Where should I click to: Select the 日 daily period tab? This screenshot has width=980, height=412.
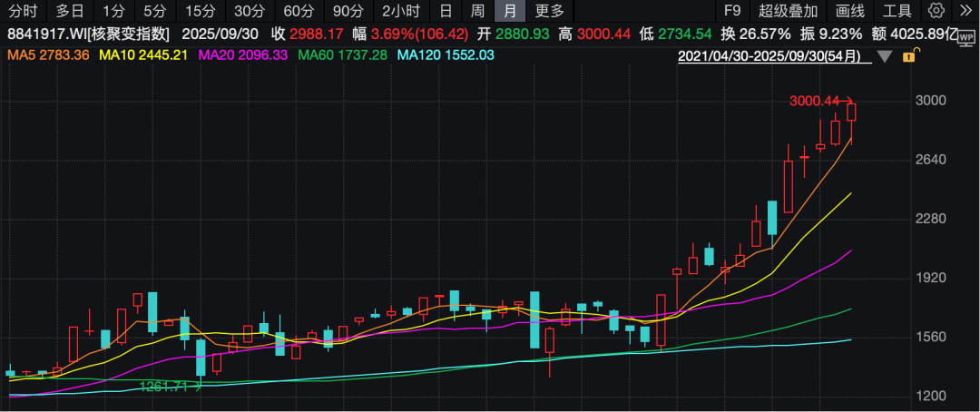point(445,11)
